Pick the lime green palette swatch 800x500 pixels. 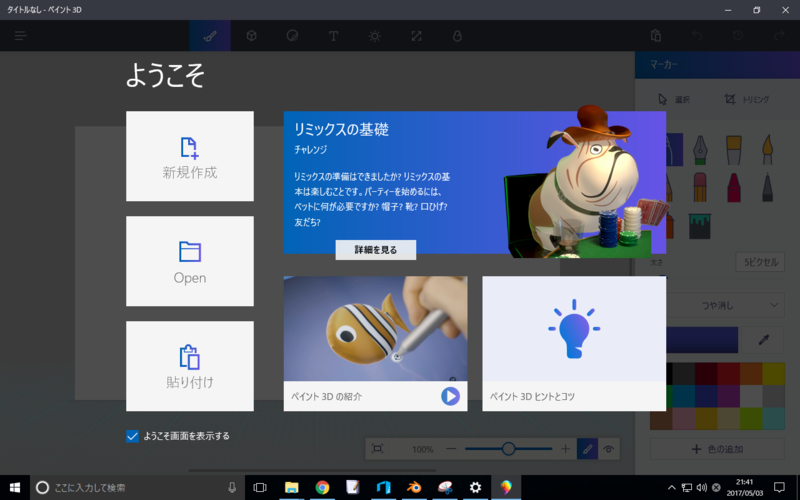(x=751, y=418)
